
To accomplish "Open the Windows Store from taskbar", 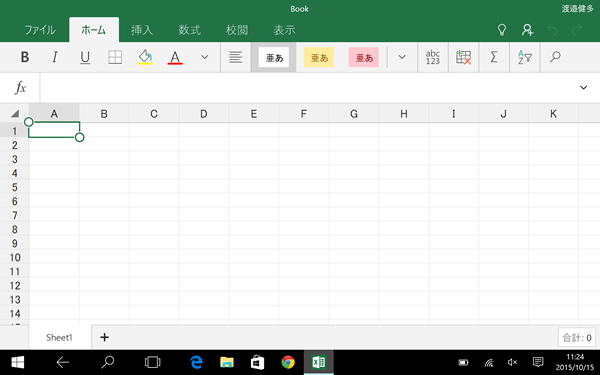I will pyautogui.click(x=257, y=362).
